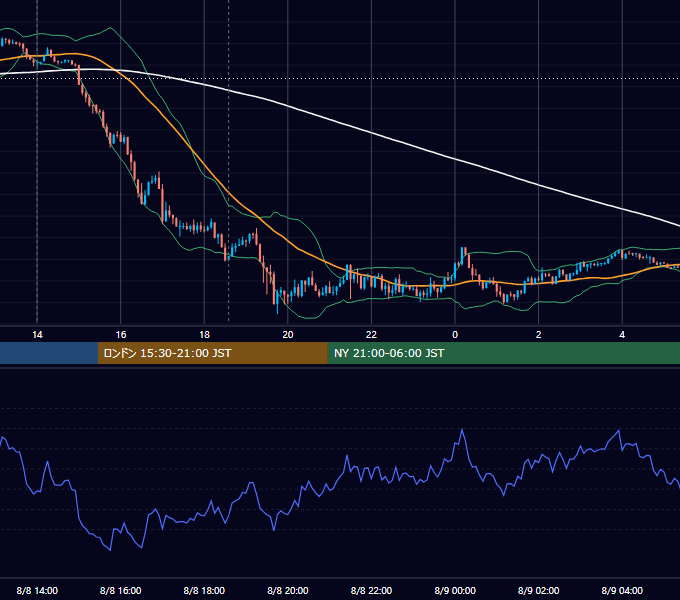This screenshot has width=680, height=600.
Task: Click the 8/9 04:00 date label
Action: pos(622,590)
